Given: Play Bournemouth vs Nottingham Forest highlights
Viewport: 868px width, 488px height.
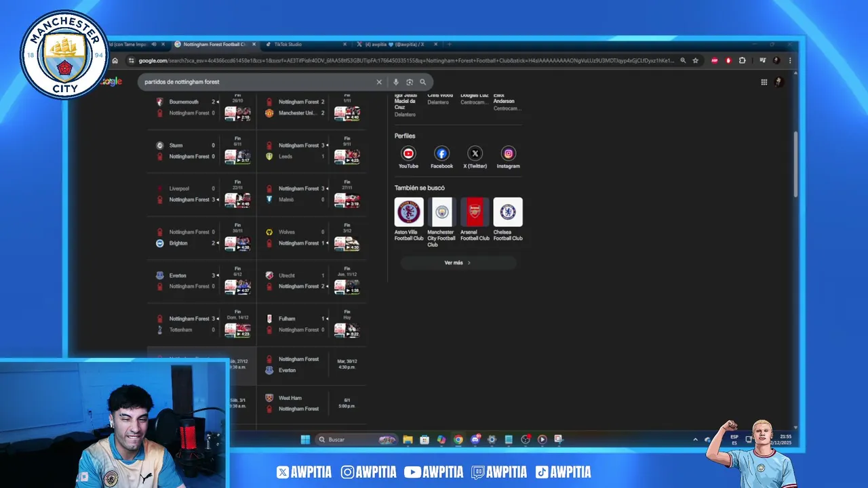Looking at the screenshot, I should tap(238, 113).
